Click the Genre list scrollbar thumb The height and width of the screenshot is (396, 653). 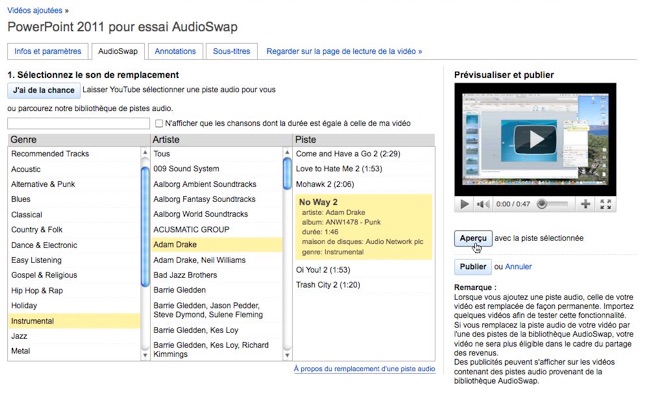coord(145,227)
